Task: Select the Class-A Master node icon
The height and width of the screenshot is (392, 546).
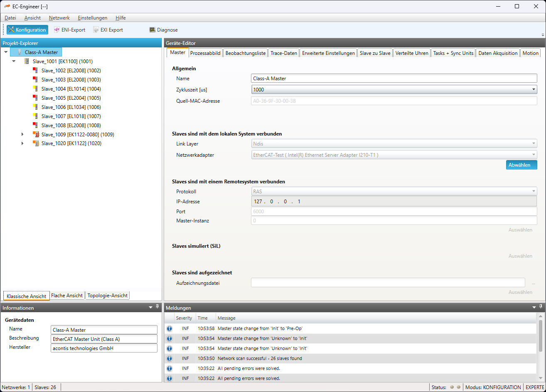Action: click(x=19, y=52)
